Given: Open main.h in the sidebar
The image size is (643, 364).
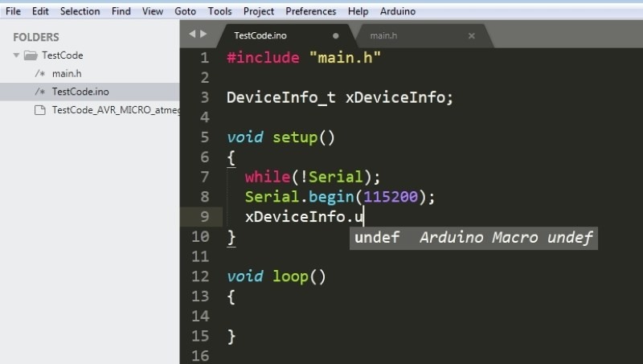Looking at the screenshot, I should pos(67,73).
